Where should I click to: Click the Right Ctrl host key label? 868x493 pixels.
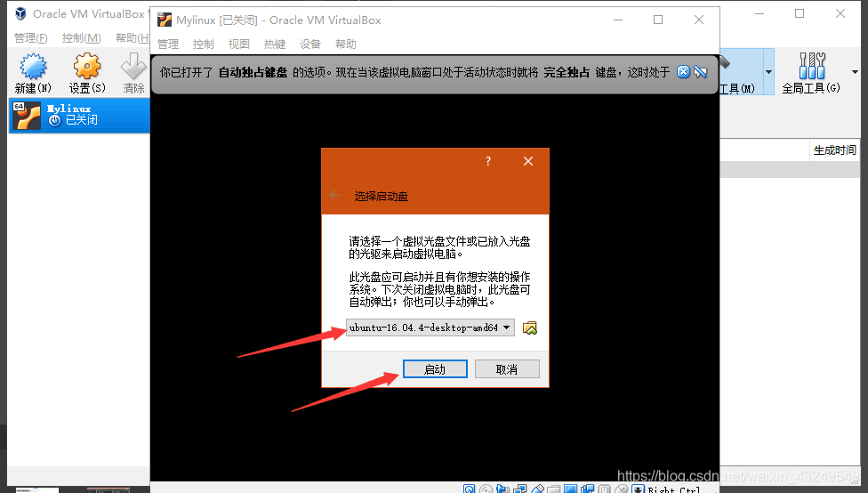pyautogui.click(x=674, y=489)
